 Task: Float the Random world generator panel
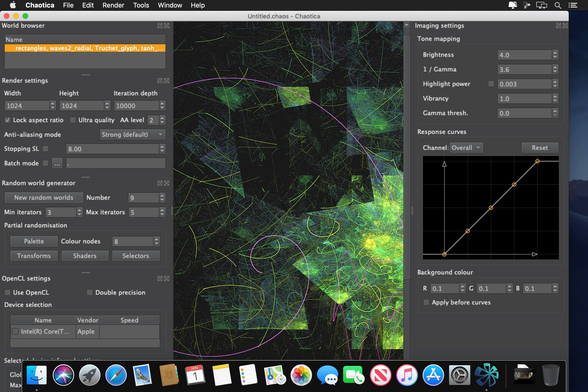pyautogui.click(x=160, y=183)
